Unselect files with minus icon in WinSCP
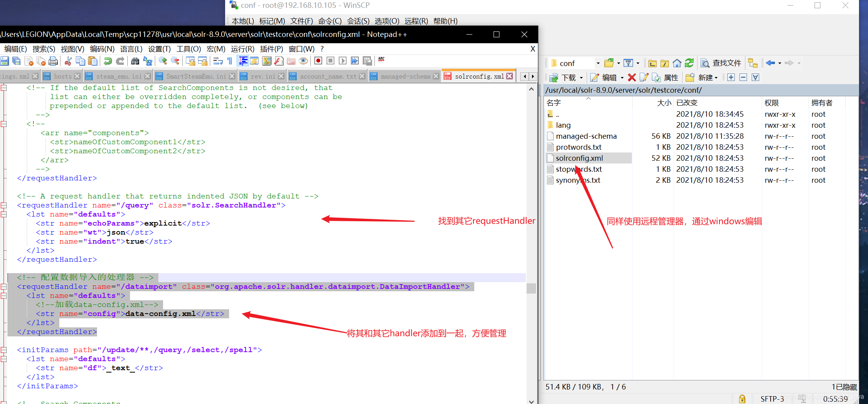The width and height of the screenshot is (868, 404). (743, 77)
